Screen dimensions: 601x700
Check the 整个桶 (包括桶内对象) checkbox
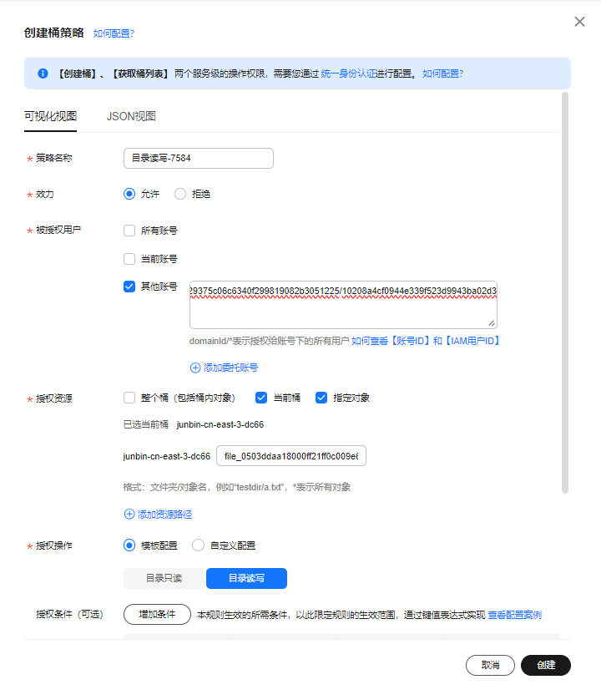(x=129, y=398)
